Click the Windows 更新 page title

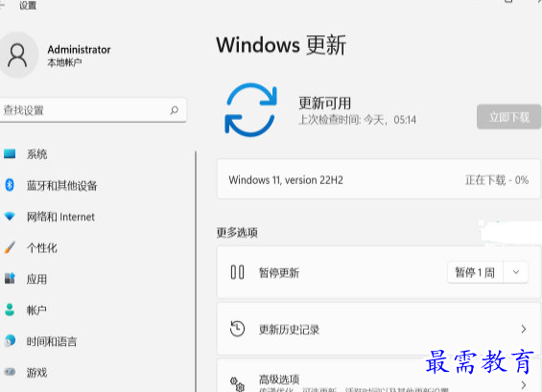click(281, 45)
